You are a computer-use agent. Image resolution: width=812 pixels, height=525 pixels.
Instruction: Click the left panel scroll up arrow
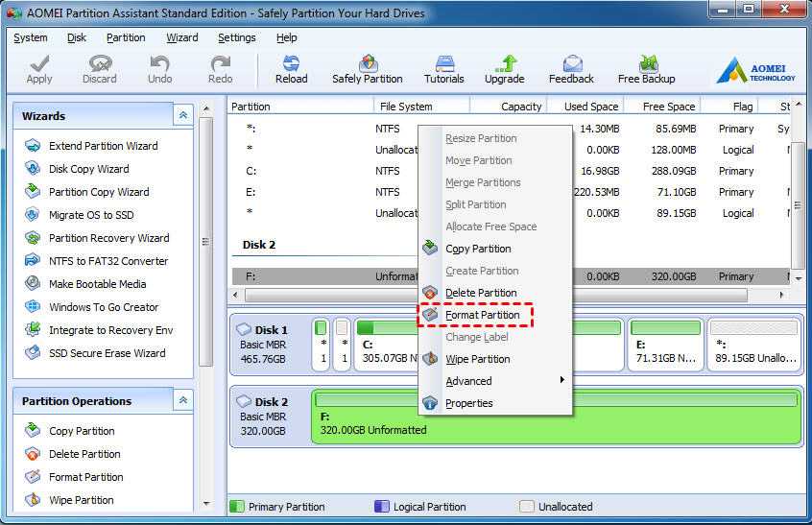(x=206, y=108)
